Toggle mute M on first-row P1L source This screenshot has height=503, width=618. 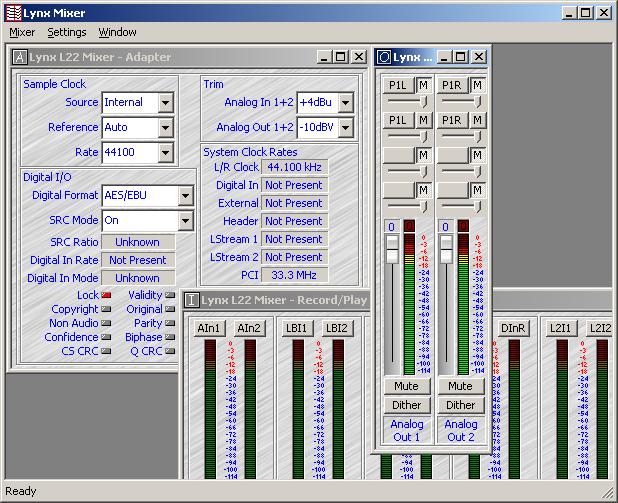[x=423, y=85]
